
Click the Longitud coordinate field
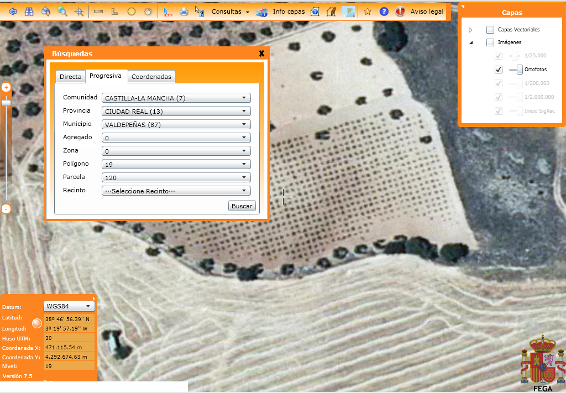tap(69, 328)
